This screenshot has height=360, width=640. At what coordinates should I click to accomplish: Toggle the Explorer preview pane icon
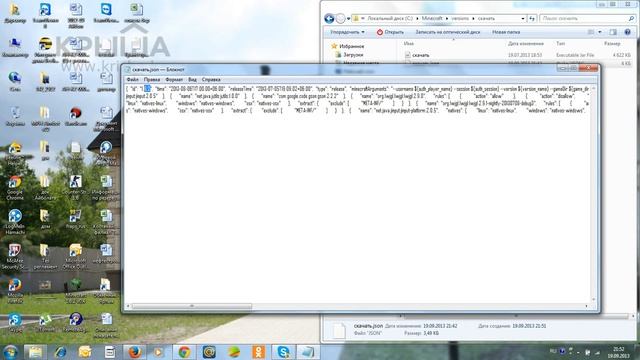tap(613, 32)
